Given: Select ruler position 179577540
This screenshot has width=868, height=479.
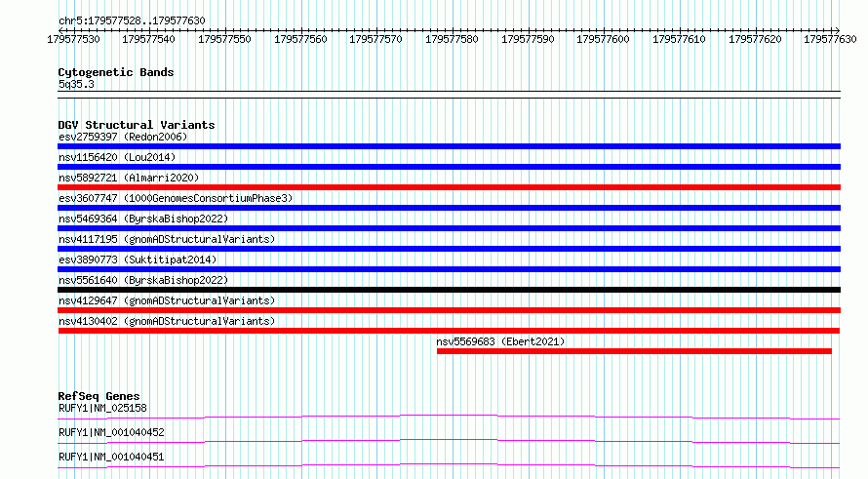Looking at the screenshot, I should pos(148,39).
